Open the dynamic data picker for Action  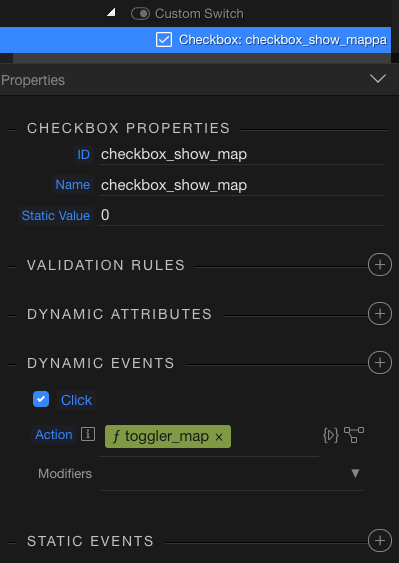330,435
